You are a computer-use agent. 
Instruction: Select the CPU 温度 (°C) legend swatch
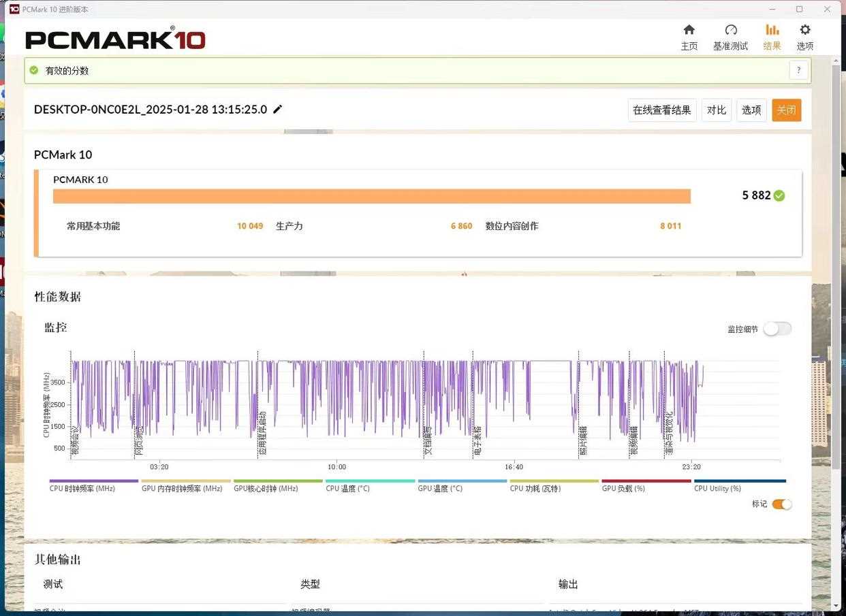[370, 481]
